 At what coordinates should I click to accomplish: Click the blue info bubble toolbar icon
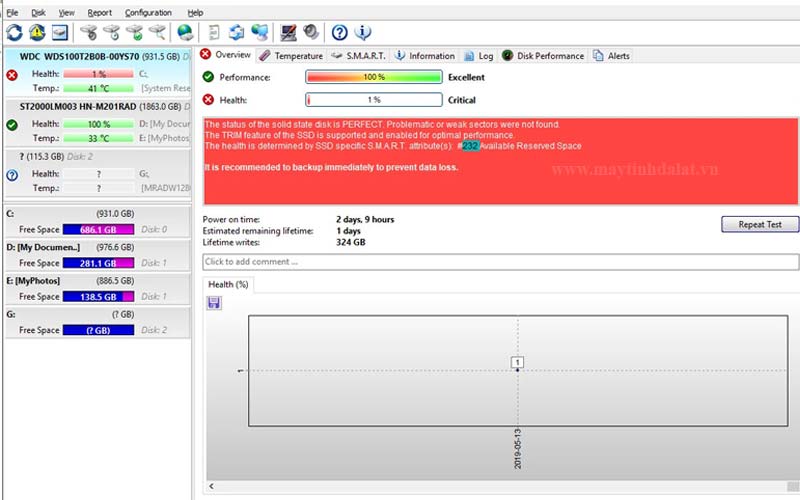click(x=363, y=33)
